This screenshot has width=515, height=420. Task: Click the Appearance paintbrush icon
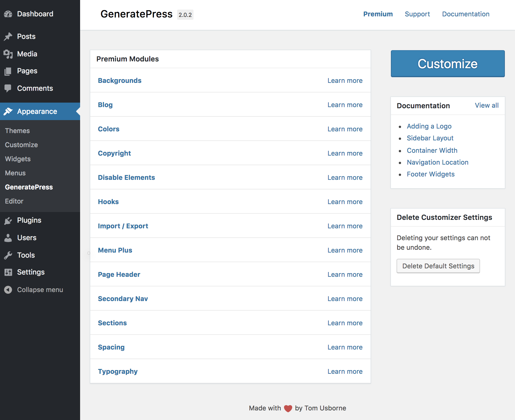(8, 111)
